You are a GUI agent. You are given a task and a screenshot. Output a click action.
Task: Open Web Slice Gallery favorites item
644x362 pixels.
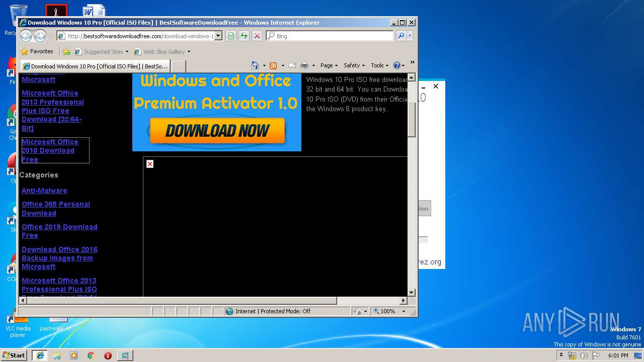(162, 52)
